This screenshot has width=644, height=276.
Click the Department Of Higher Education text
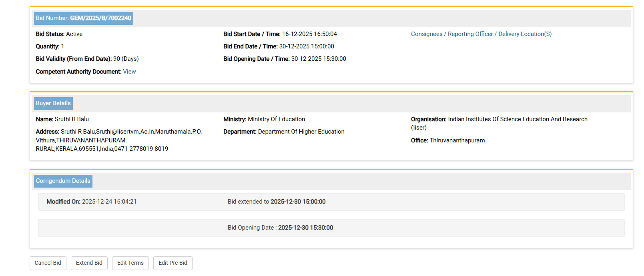[x=301, y=132]
